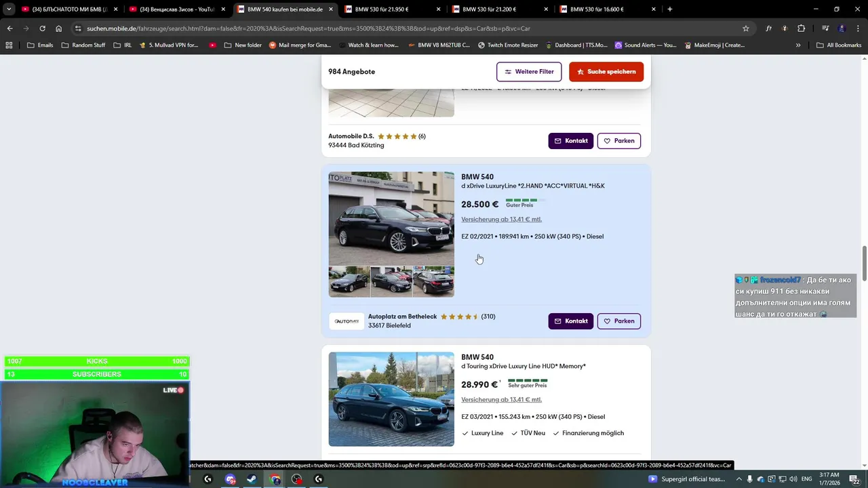Open the IRL bookmark folder
868x488 pixels.
tap(123, 45)
